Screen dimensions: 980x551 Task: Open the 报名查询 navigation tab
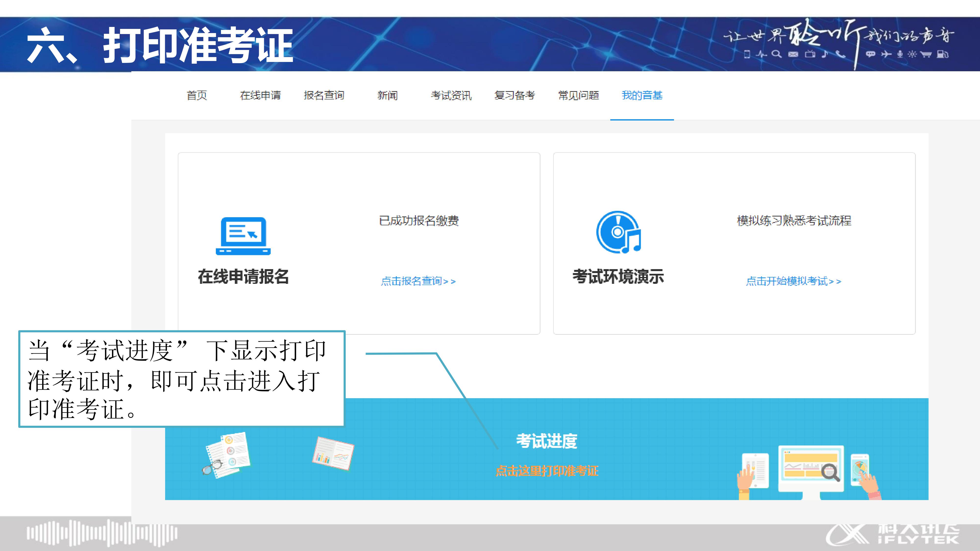click(324, 96)
